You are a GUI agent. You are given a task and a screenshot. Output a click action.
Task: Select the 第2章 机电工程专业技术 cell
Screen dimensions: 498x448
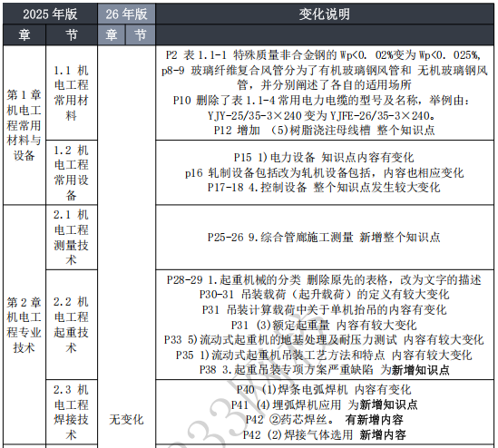pos(24,325)
